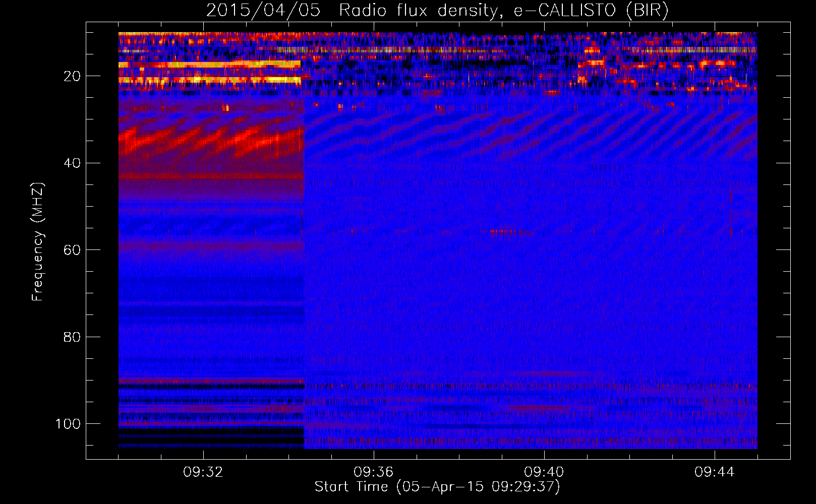
Task: Click the 100 MHz frequency tick label
Action: tap(68, 423)
